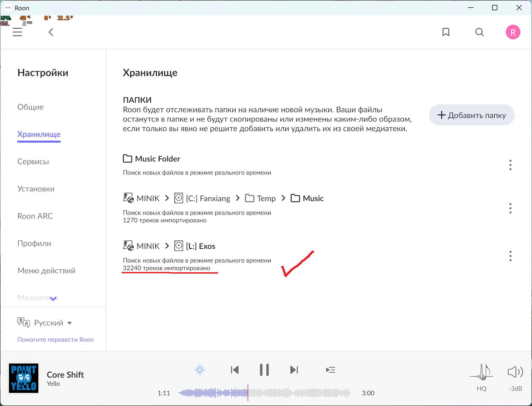Image resolution: width=532 pixels, height=406 pixels.
Task: Pause the current track
Action: (x=264, y=370)
